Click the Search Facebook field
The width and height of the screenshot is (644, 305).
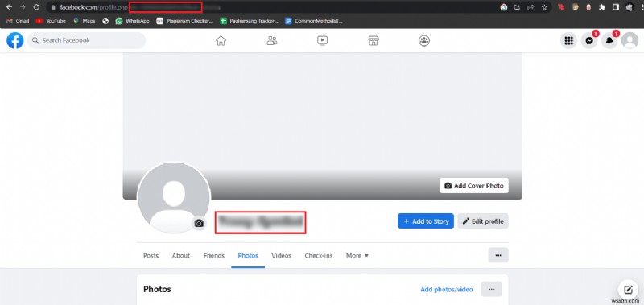[87, 40]
